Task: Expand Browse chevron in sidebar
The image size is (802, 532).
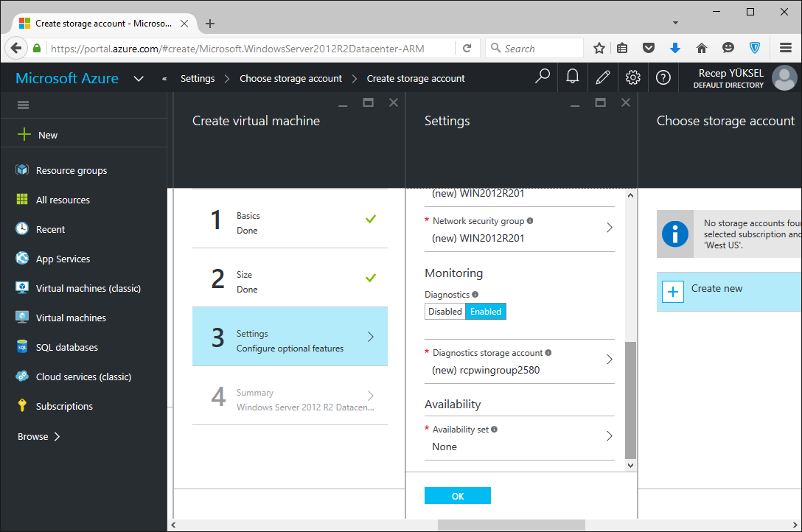Action: 57,436
